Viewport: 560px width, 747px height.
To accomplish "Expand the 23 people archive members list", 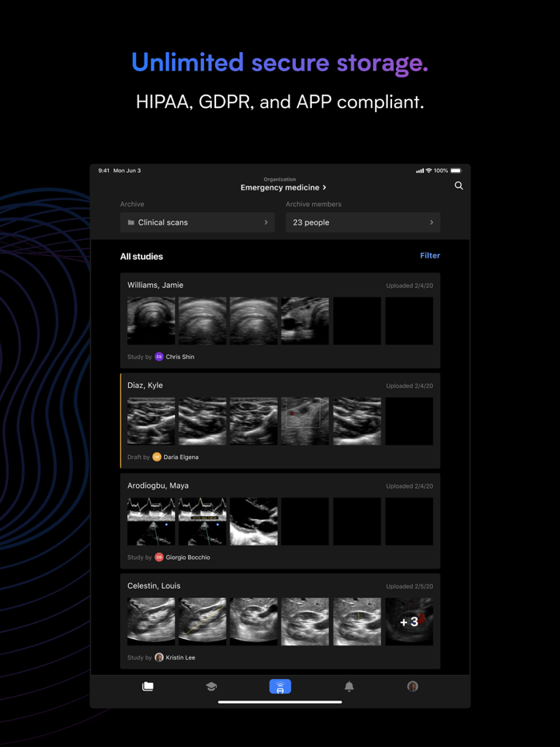I will [362, 222].
